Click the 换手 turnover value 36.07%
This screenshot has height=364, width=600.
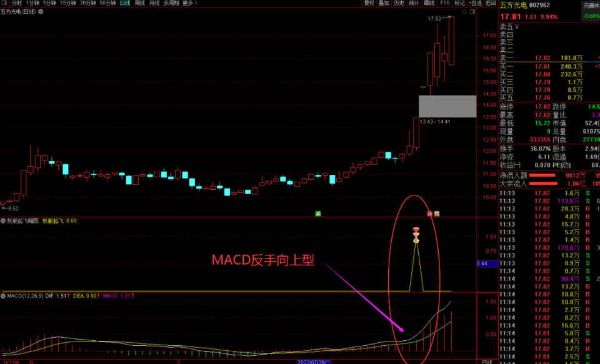click(540, 149)
